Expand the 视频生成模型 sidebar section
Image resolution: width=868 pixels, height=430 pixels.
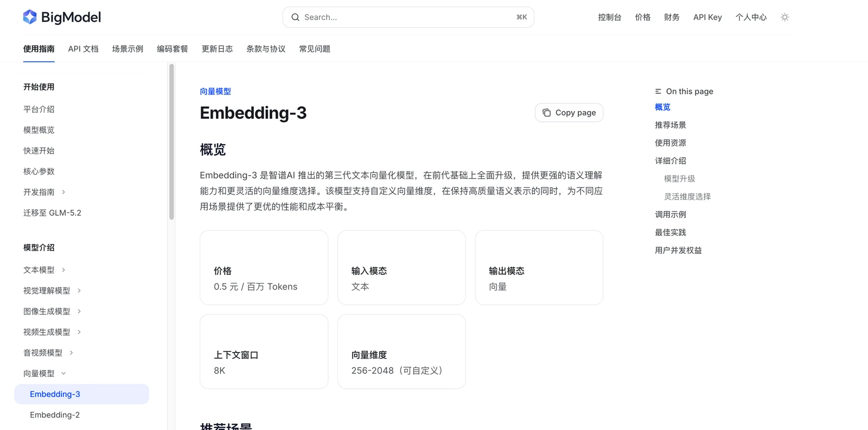79,332
